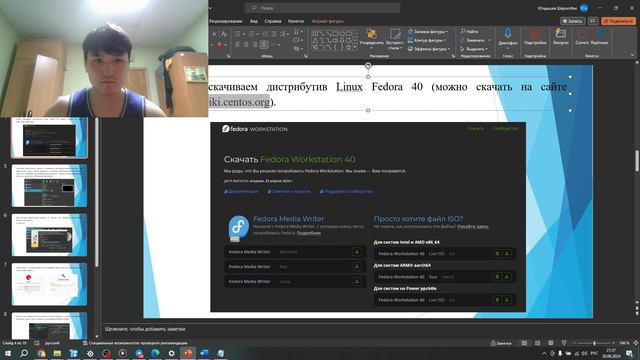The image size is (640, 360).
Task: Open Microsoft Word from the taskbar
Action: click(x=204, y=353)
